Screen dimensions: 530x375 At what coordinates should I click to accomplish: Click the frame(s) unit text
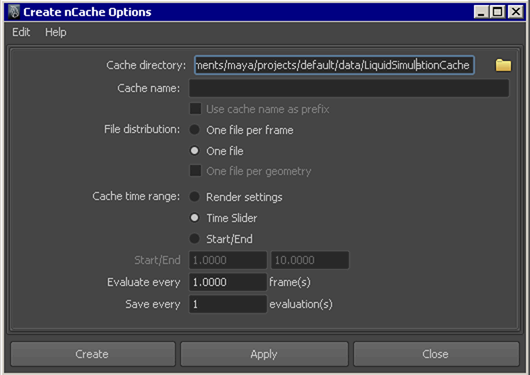click(x=290, y=282)
